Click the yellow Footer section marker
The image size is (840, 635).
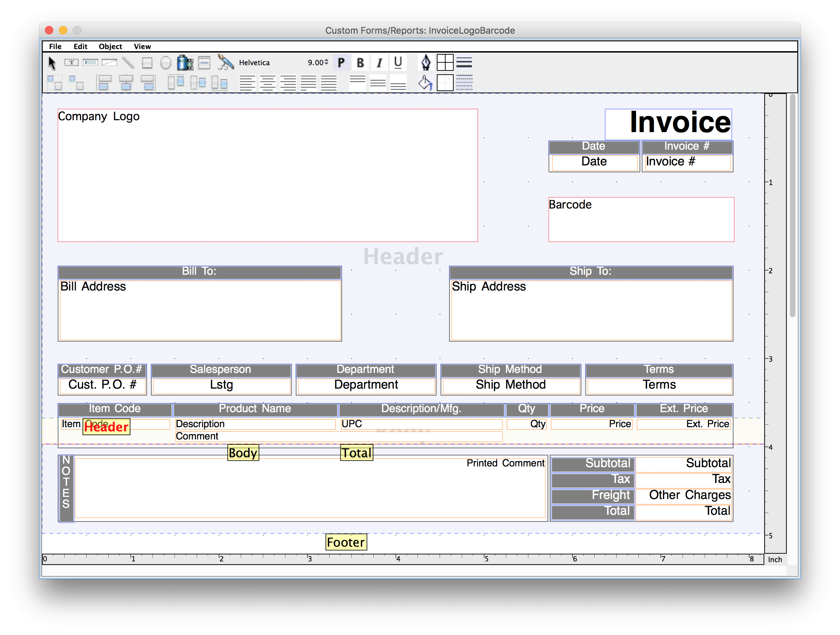(346, 542)
